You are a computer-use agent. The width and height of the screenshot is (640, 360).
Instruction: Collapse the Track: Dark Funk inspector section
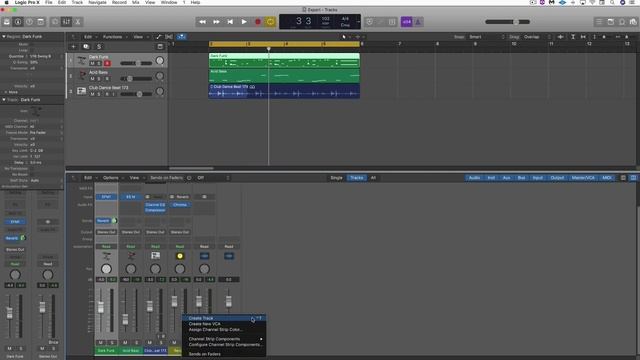pyautogui.click(x=4, y=100)
